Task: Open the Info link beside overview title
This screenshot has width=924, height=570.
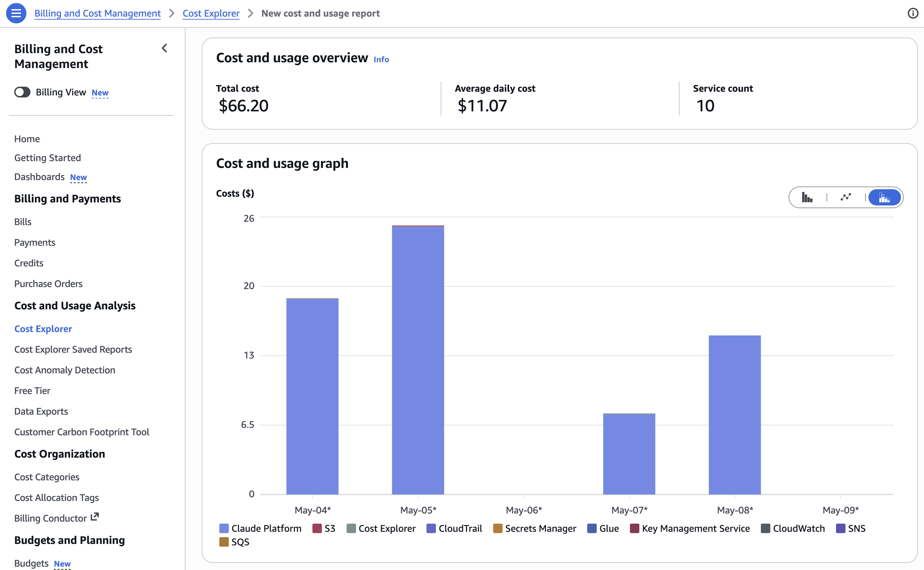Action: 381,59
